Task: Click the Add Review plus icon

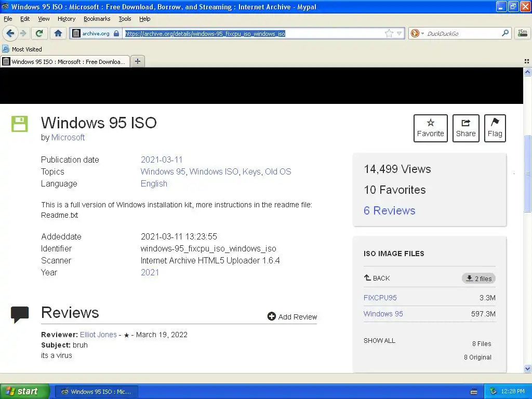Action: [271, 316]
